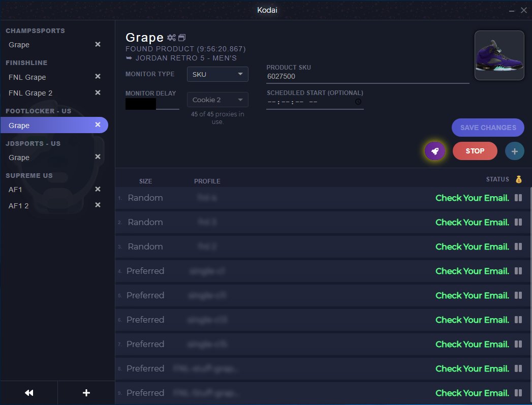Click the STATUS column header
Image resolution: width=532 pixels, height=405 pixels.
(497, 179)
